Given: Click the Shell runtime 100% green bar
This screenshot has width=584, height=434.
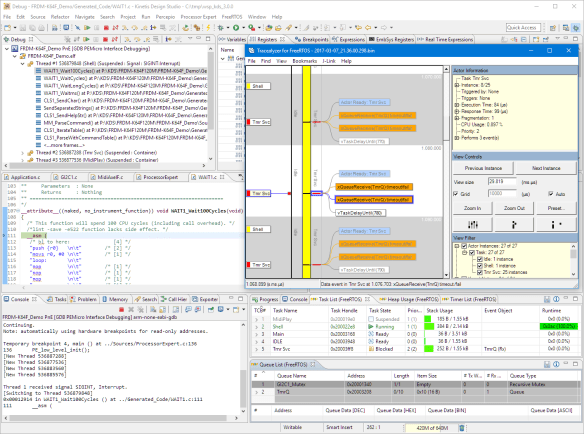Looking at the screenshot, I should tap(559, 327).
